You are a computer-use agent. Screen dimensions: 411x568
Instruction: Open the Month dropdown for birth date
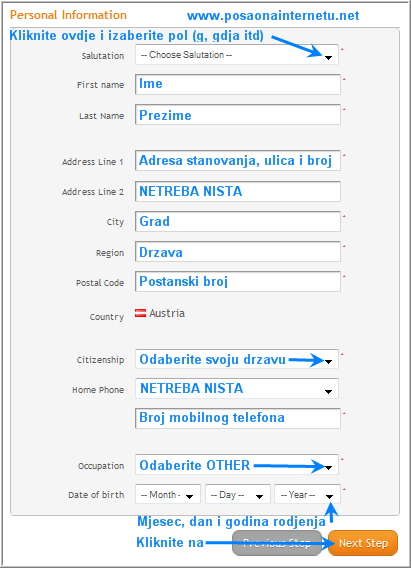[x=168, y=494]
